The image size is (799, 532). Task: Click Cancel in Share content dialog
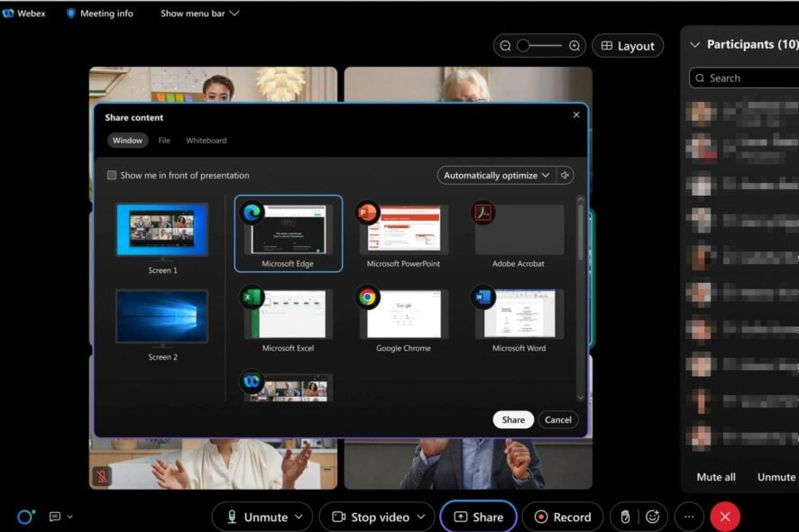tap(558, 419)
